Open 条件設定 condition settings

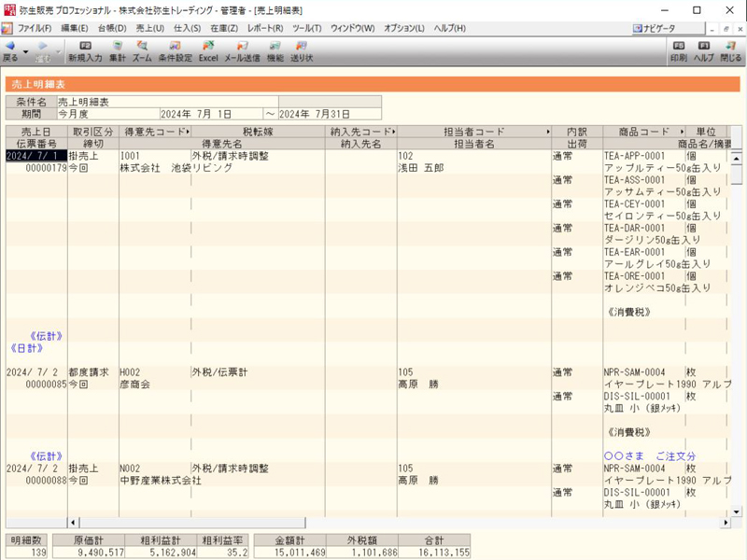coord(175,51)
